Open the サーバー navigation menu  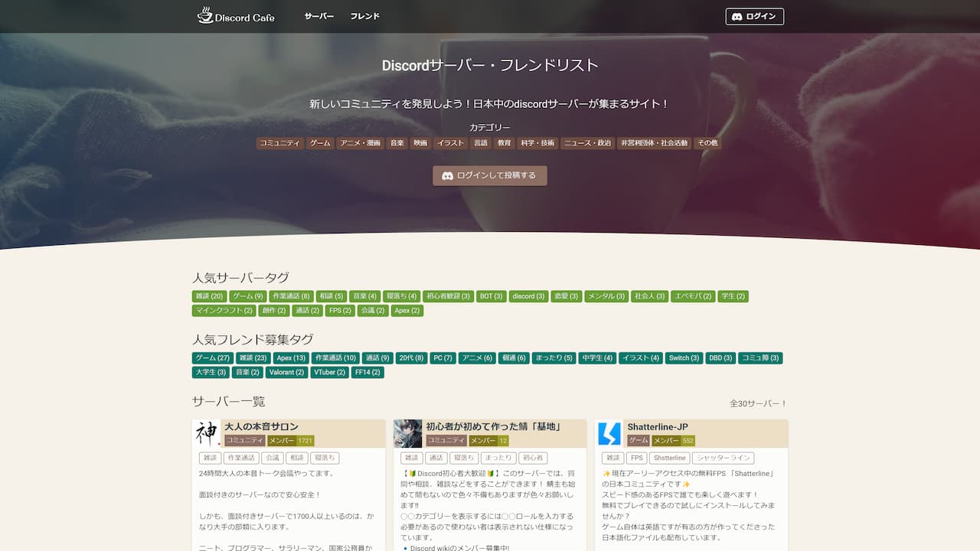click(318, 15)
